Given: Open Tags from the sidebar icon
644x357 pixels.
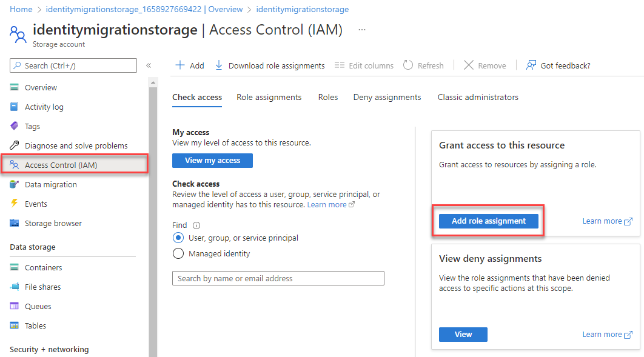Looking at the screenshot, I should tap(15, 126).
